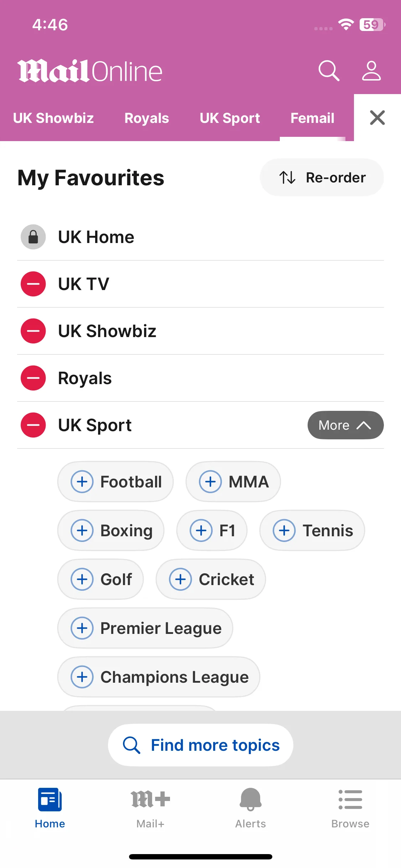Add the Cricket topic chip
This screenshot has width=401, height=868.
211,579
